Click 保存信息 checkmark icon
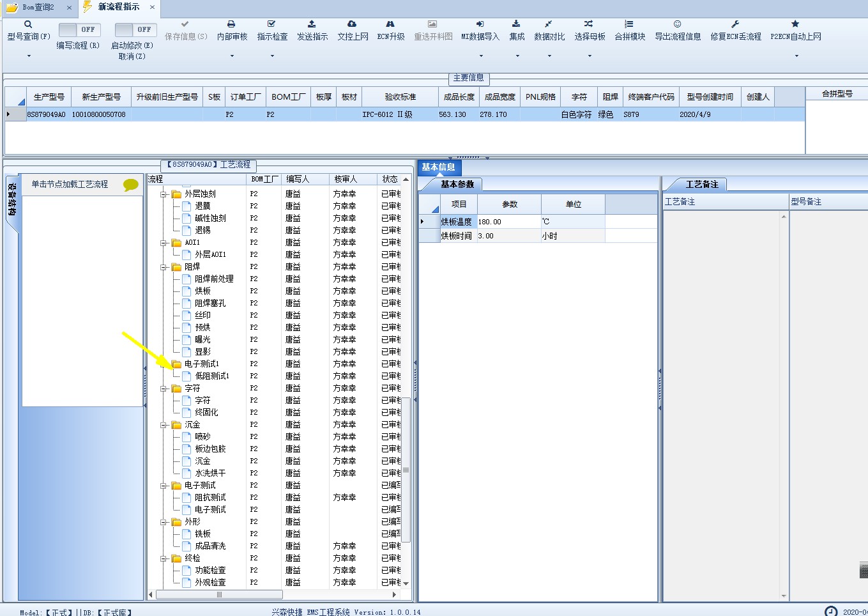 tap(185, 24)
